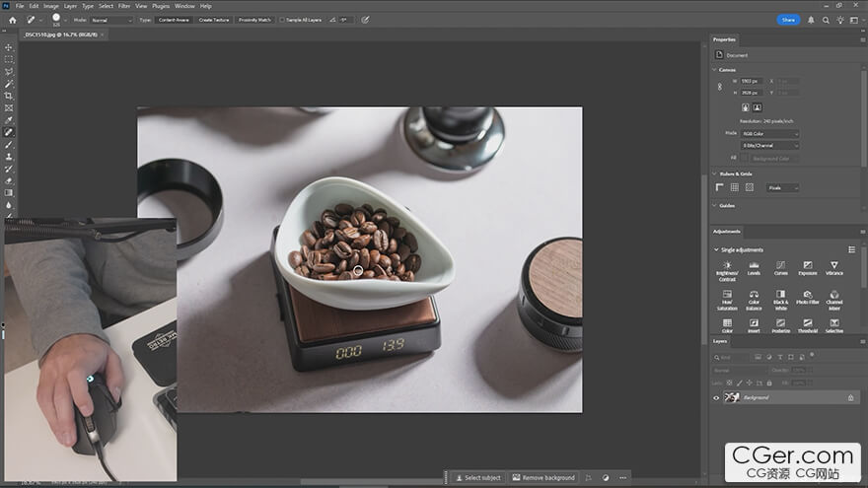Select the Move tool

point(8,47)
